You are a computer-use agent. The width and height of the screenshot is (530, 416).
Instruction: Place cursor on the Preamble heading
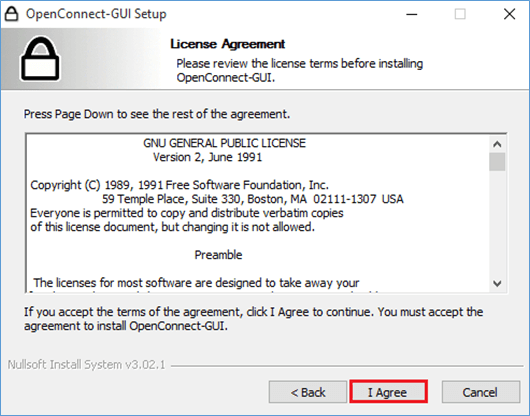pyautogui.click(x=218, y=255)
